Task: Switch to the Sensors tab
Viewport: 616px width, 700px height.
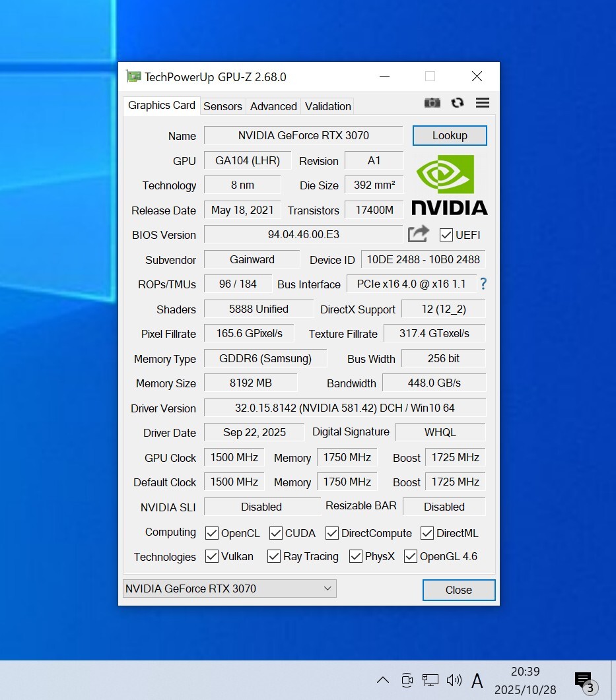Action: (x=222, y=106)
